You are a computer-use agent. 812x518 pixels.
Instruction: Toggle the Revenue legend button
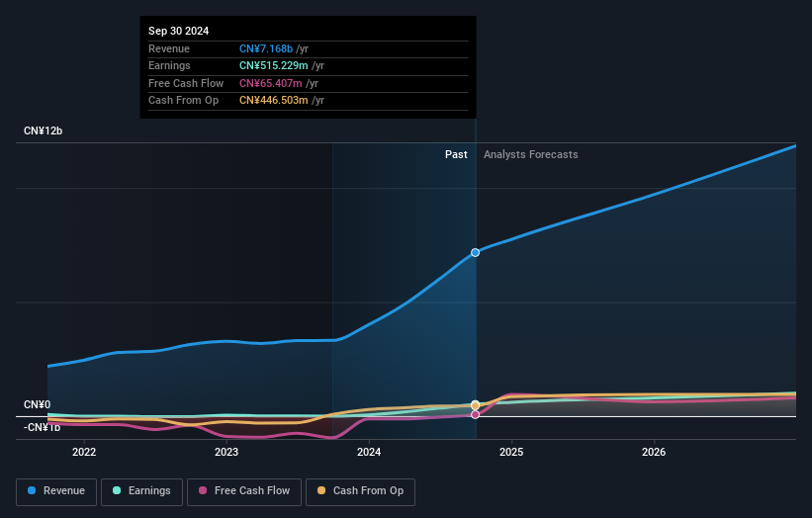tap(56, 491)
